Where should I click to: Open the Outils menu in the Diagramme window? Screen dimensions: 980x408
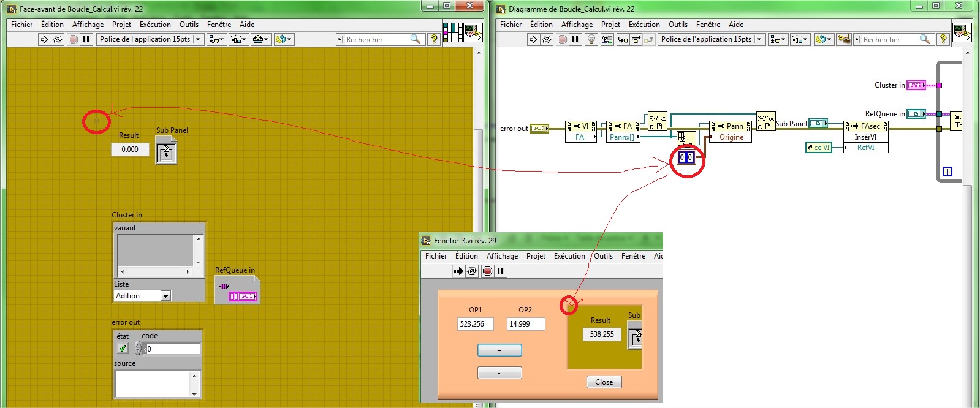click(x=678, y=25)
